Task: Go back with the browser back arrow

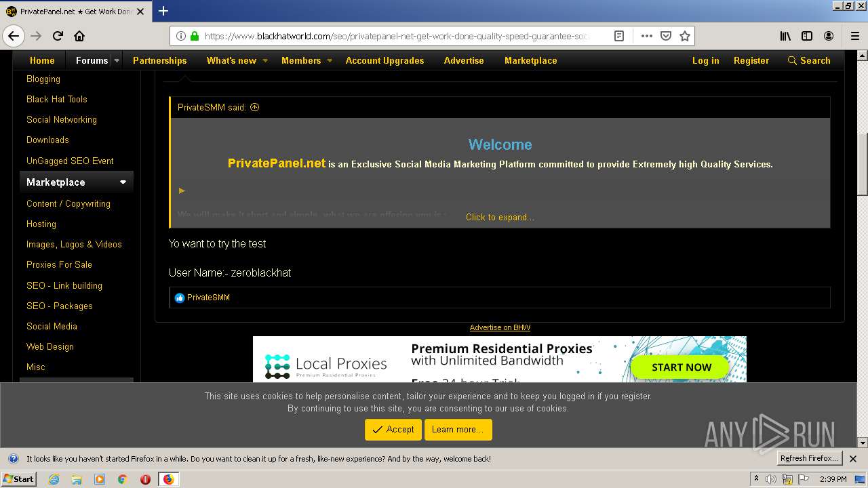Action: click(x=14, y=36)
